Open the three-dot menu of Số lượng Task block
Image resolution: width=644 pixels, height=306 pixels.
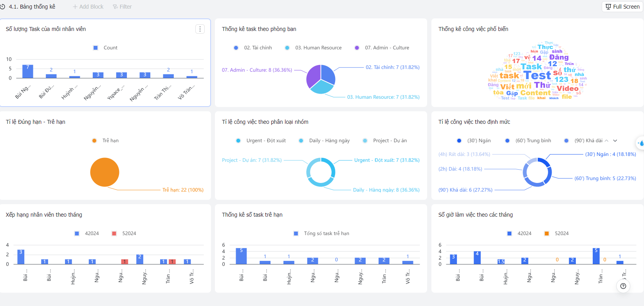[x=200, y=29]
